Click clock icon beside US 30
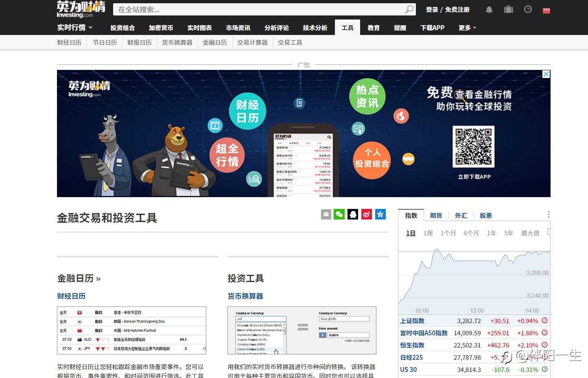The height and width of the screenshot is (378, 588). [x=544, y=369]
